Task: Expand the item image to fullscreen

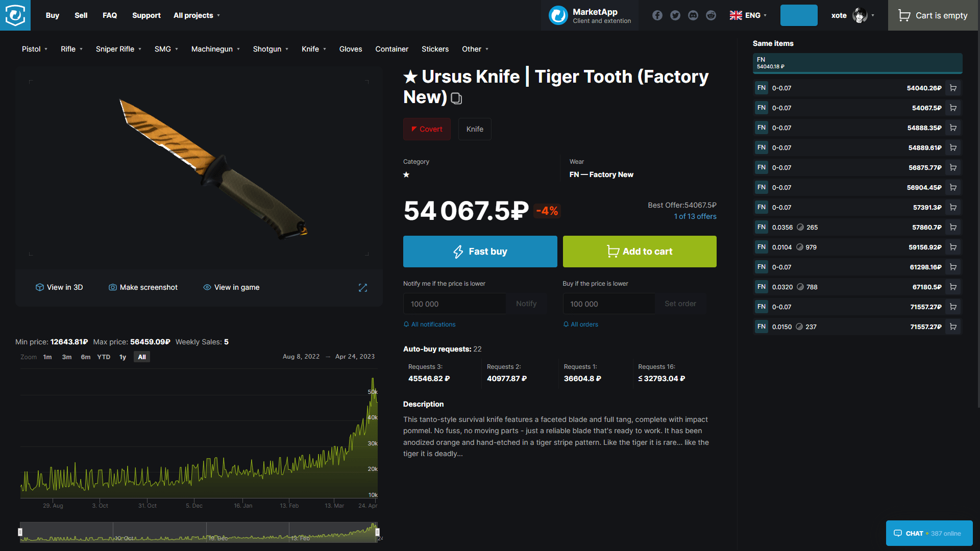Action: pyautogui.click(x=363, y=288)
